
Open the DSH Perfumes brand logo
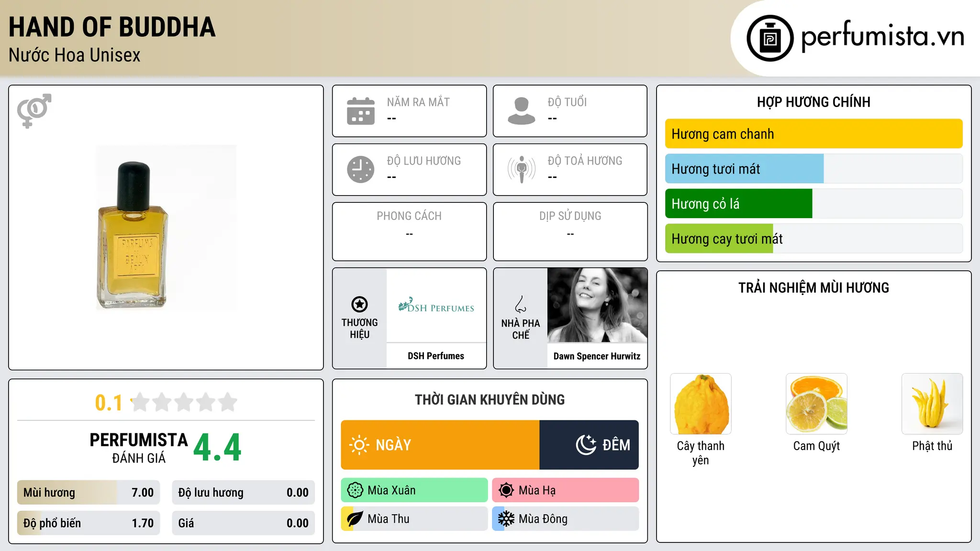coord(436,305)
